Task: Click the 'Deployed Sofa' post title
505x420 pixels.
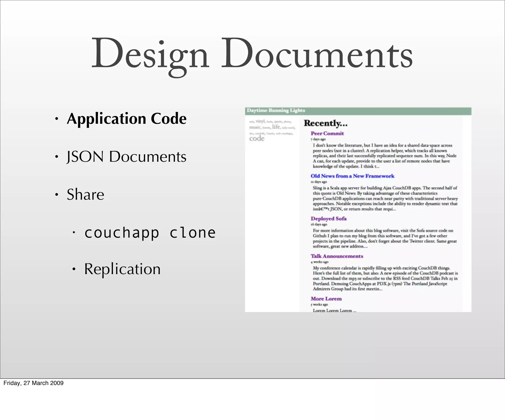Action: [328, 219]
